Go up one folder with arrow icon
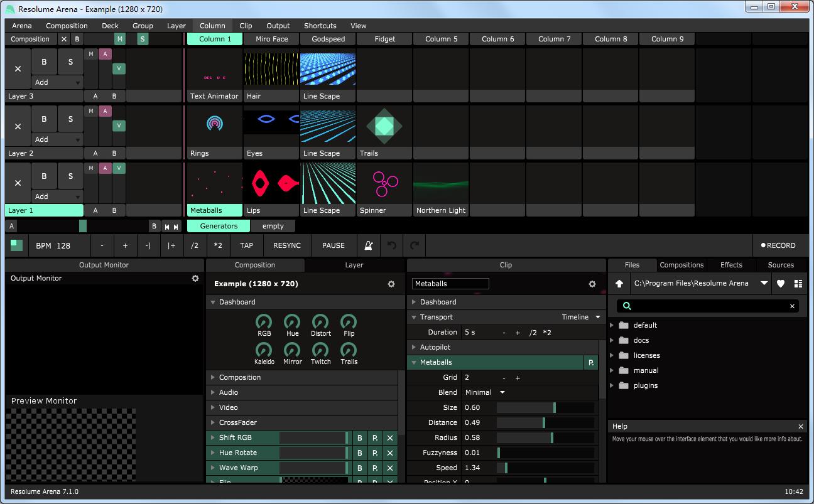Viewport: 814px width, 504px height. click(x=619, y=284)
